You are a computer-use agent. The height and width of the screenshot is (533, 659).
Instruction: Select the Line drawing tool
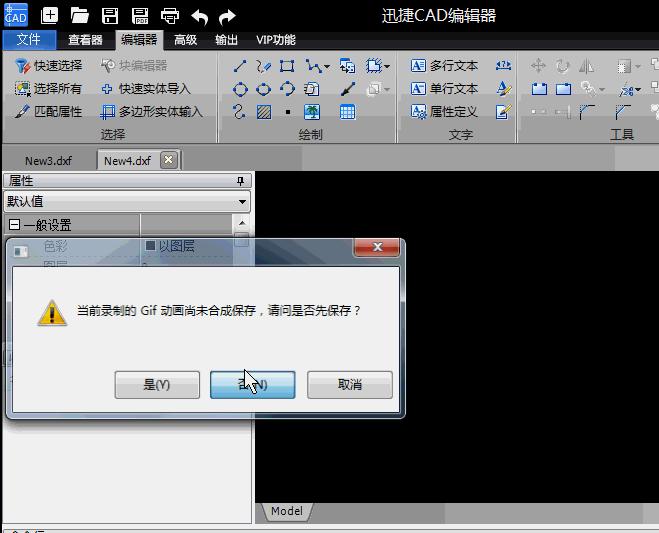pyautogui.click(x=240, y=66)
